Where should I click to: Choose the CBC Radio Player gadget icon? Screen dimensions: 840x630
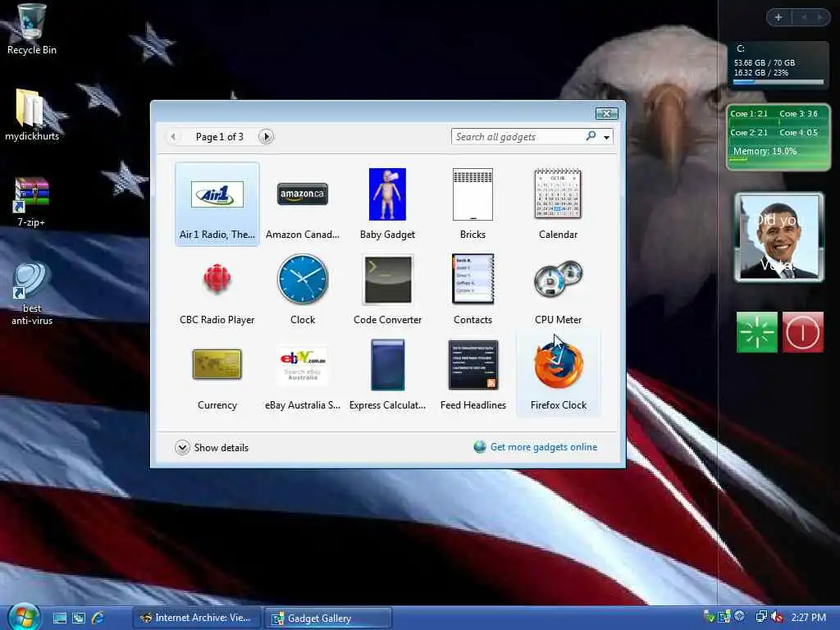[x=217, y=279]
